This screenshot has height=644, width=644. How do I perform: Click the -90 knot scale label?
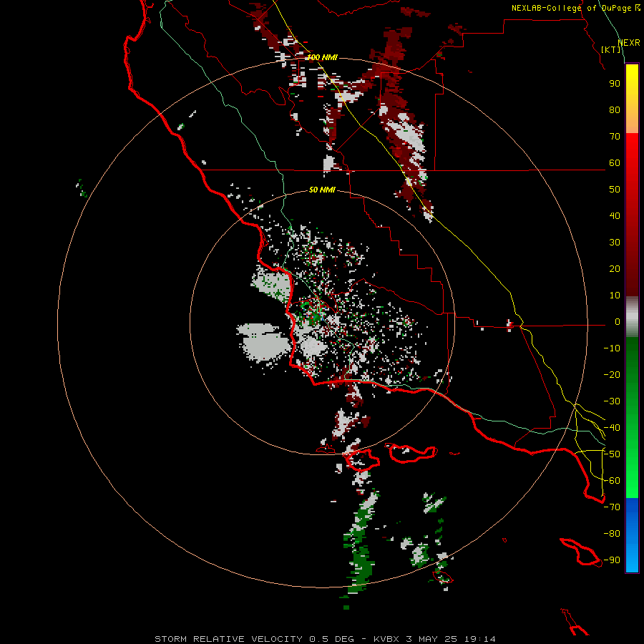pos(612,560)
